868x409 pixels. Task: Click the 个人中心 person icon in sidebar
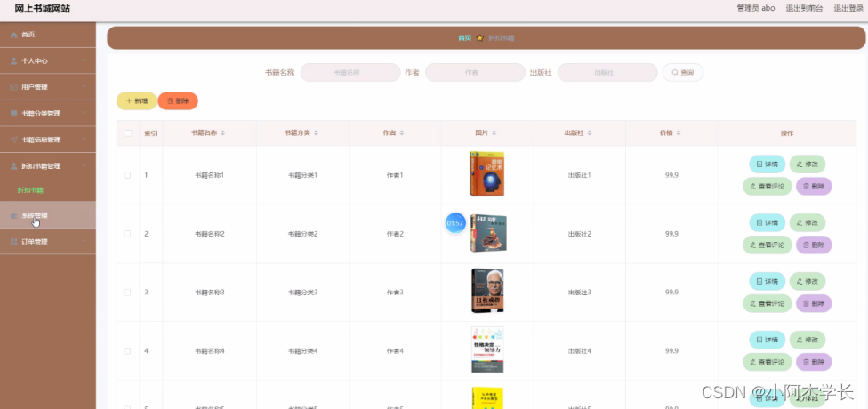pyautogui.click(x=13, y=61)
